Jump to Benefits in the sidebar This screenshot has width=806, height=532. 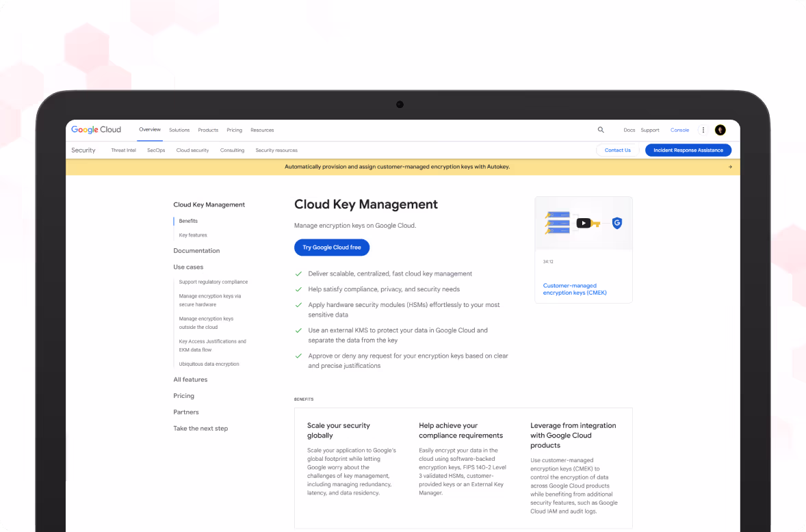(188, 221)
